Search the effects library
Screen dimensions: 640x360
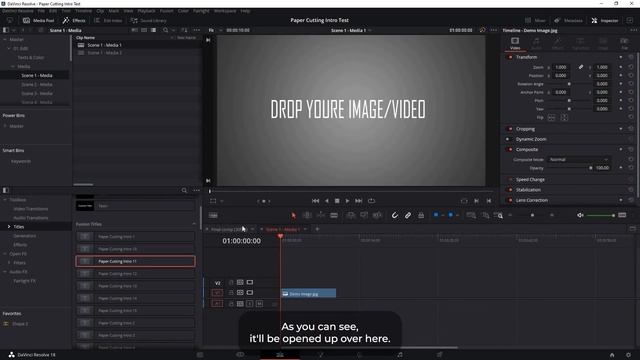click(184, 191)
